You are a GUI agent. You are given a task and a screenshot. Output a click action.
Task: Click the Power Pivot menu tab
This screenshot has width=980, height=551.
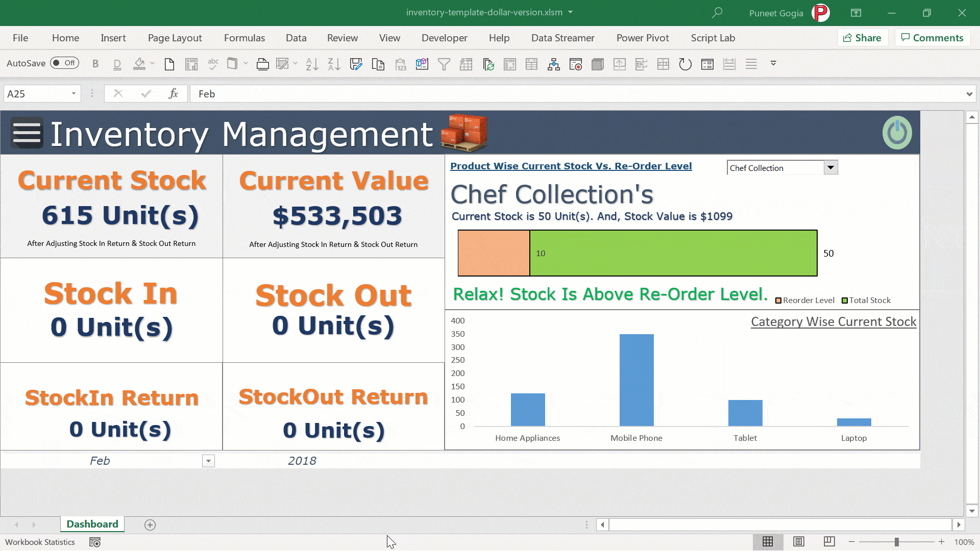click(642, 37)
